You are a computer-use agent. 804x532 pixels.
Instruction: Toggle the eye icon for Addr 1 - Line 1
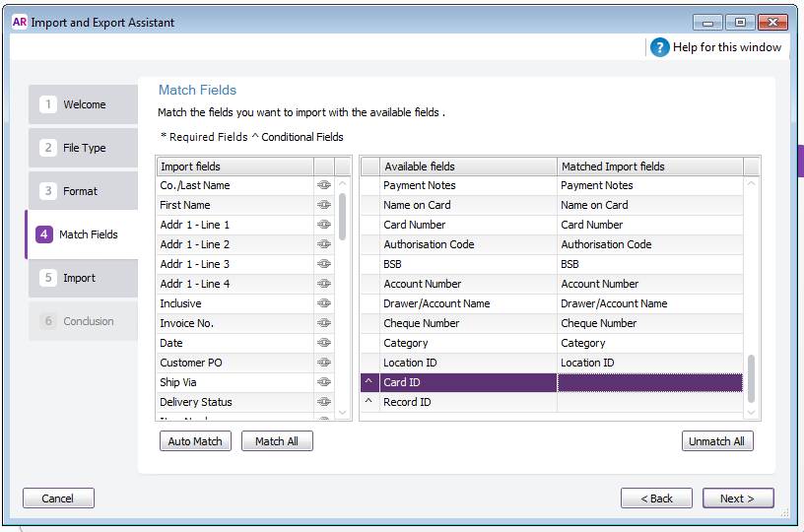pos(324,225)
